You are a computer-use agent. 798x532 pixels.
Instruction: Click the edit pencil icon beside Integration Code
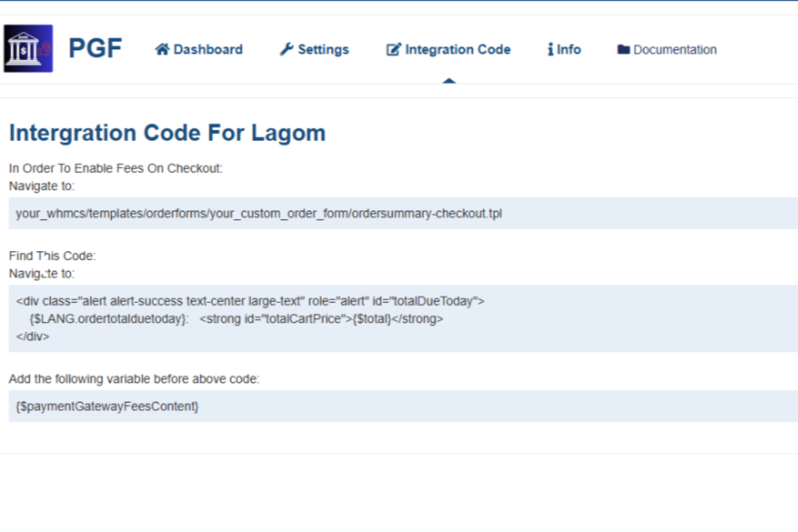coord(394,50)
